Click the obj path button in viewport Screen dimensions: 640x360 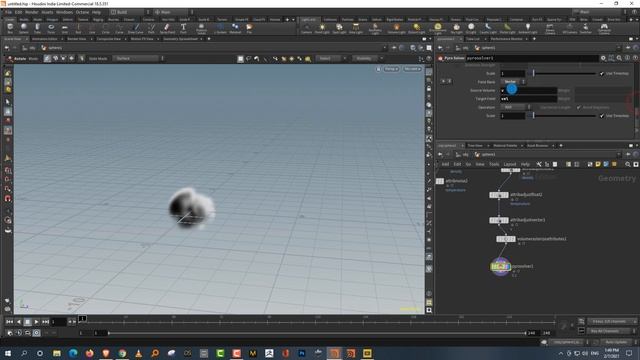pyautogui.click(x=29, y=48)
